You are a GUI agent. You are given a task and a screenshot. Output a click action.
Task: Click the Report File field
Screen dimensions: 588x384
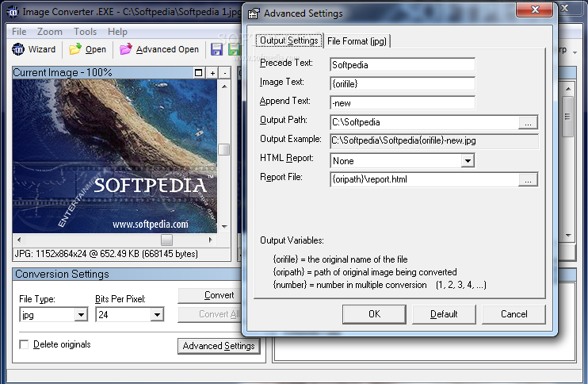tap(425, 179)
